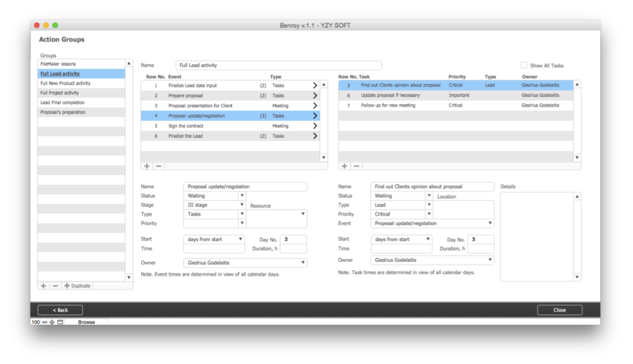Open arrow for Finalize Lead data input
633x364 pixels.
314,85
